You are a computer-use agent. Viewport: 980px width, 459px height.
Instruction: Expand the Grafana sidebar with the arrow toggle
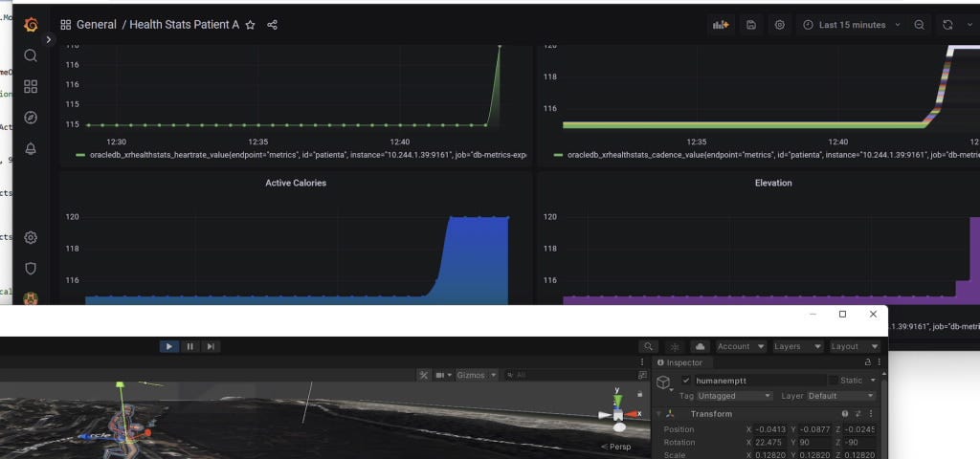(49, 39)
